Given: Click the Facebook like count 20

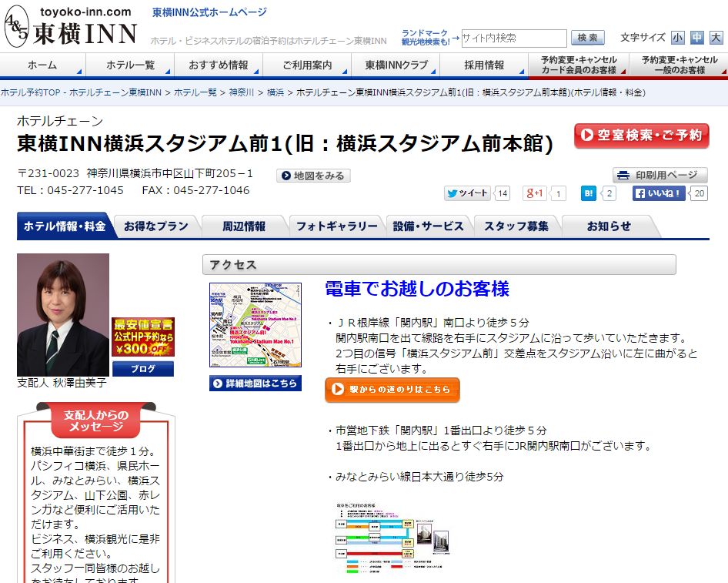Looking at the screenshot, I should click(x=699, y=193).
